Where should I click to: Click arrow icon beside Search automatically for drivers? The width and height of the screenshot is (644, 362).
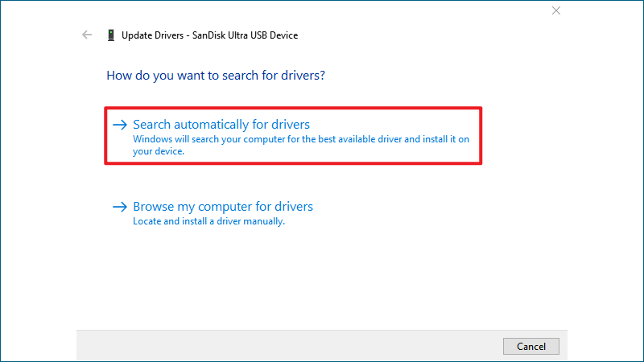click(x=120, y=125)
